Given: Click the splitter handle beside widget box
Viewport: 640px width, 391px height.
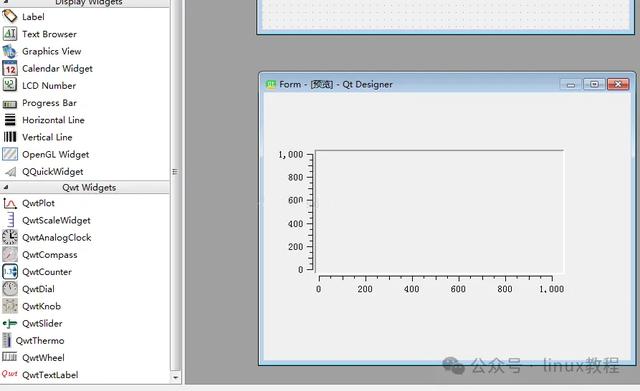Looking at the screenshot, I should 175,171.
